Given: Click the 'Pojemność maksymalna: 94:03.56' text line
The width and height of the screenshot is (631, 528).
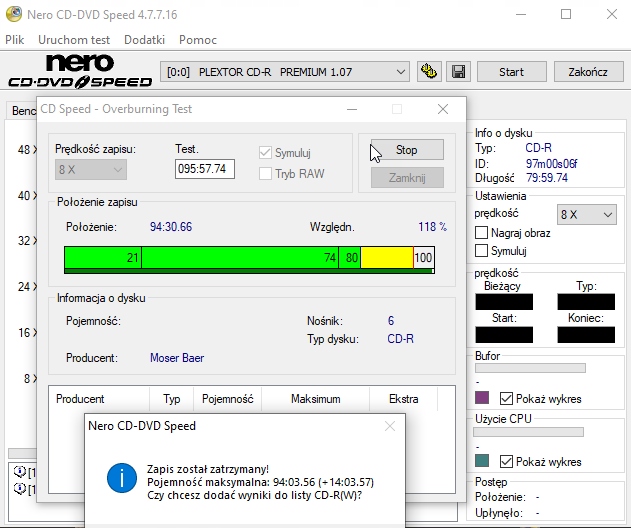Looking at the screenshot, I should point(260,482).
